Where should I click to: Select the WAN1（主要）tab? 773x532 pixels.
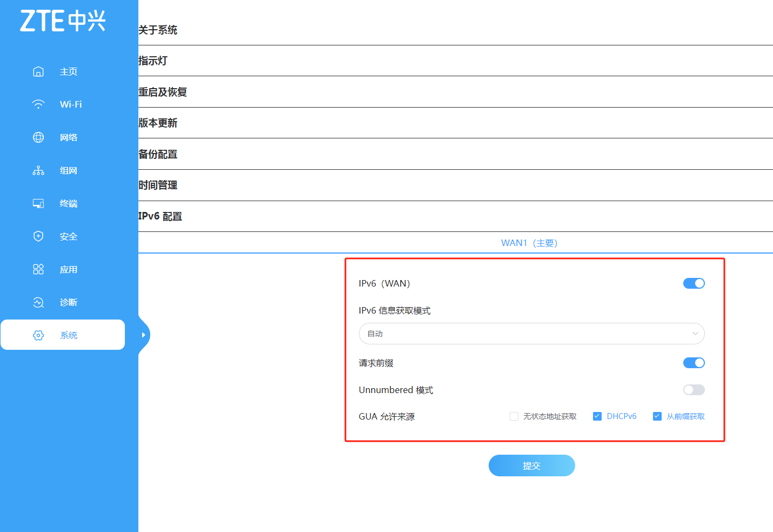pyautogui.click(x=529, y=243)
